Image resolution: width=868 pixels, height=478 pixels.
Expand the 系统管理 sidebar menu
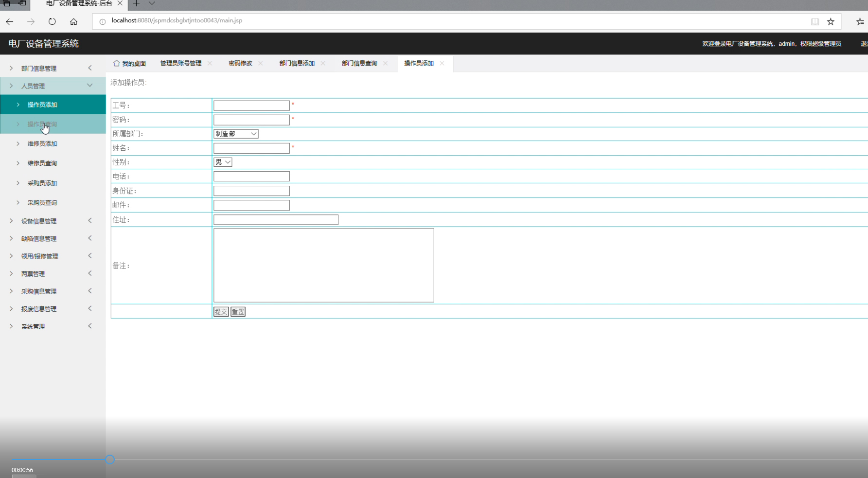[53, 326]
